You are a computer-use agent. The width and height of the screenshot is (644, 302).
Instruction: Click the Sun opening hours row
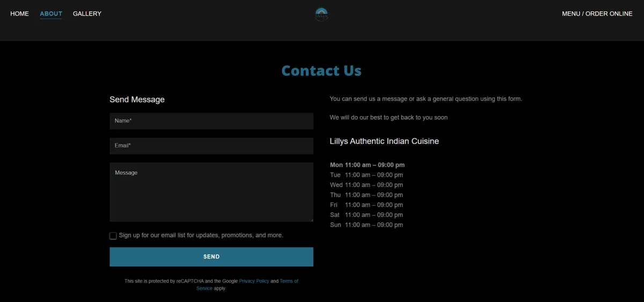[x=367, y=225]
